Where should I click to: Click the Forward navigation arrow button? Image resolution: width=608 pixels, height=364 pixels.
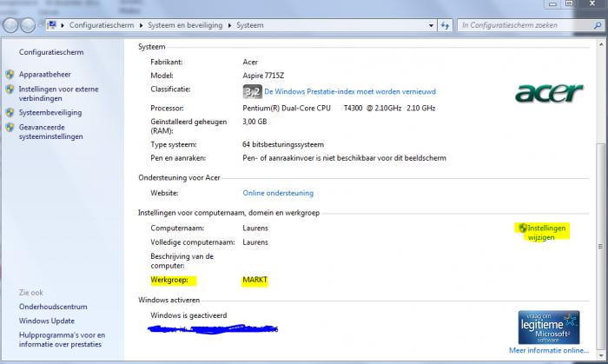[28, 25]
